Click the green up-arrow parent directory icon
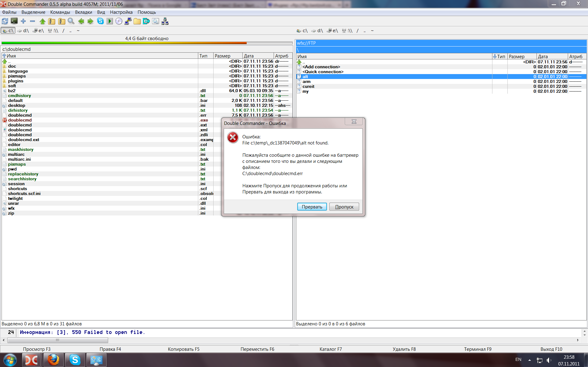Viewport: 588px width, 367px height. [42, 21]
